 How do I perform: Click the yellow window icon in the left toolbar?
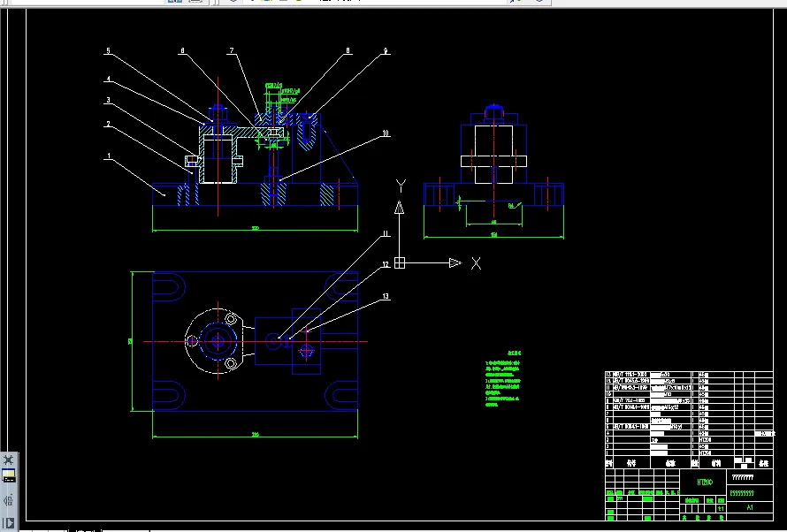(x=9, y=475)
